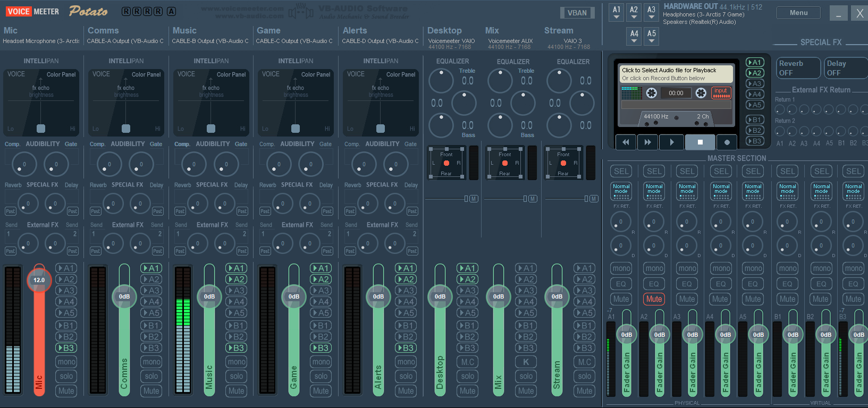Toggle A2 routing on Music strip
This screenshot has height=408, width=868.
pyautogui.click(x=237, y=279)
